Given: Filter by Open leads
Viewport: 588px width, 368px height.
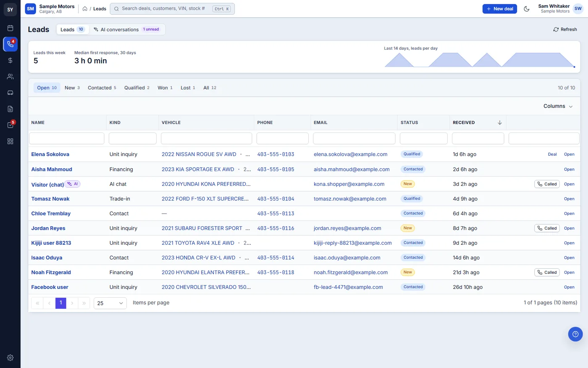Looking at the screenshot, I should pyautogui.click(x=47, y=88).
